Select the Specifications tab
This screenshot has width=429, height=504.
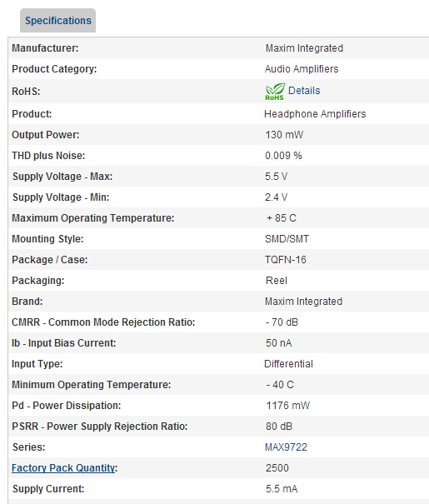57,21
